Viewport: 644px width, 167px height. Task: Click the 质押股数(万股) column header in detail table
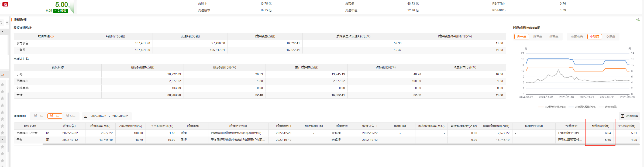(100, 126)
